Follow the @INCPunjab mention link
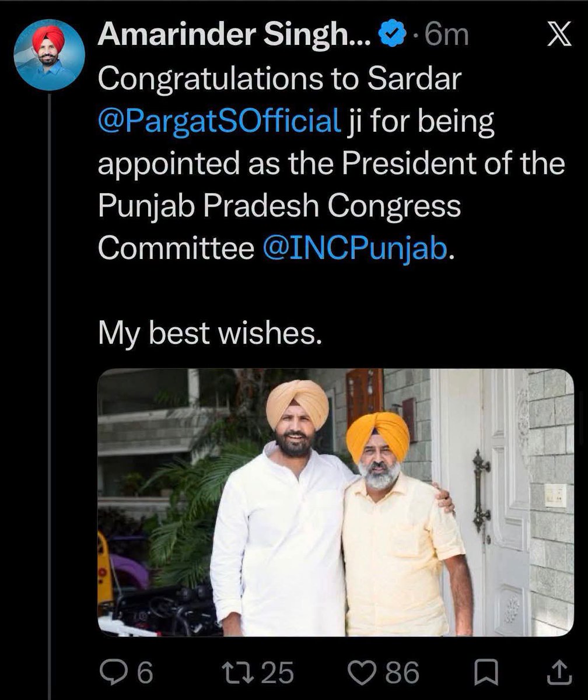Screen dimensions: 588x700 point(355,250)
